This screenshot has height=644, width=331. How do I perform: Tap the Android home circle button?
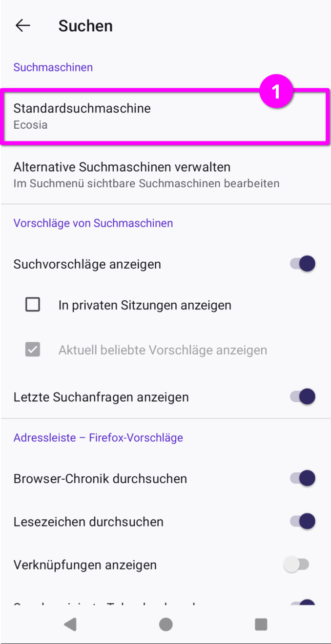click(x=165, y=624)
